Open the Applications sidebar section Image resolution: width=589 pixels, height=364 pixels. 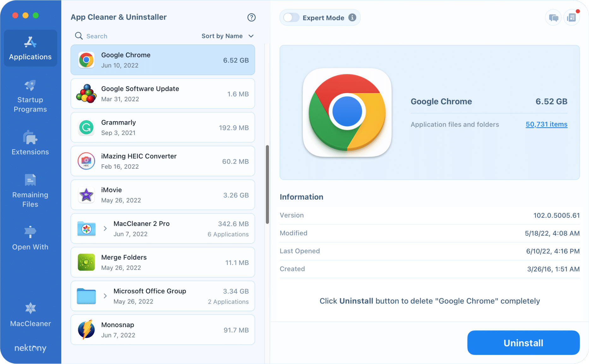point(30,48)
